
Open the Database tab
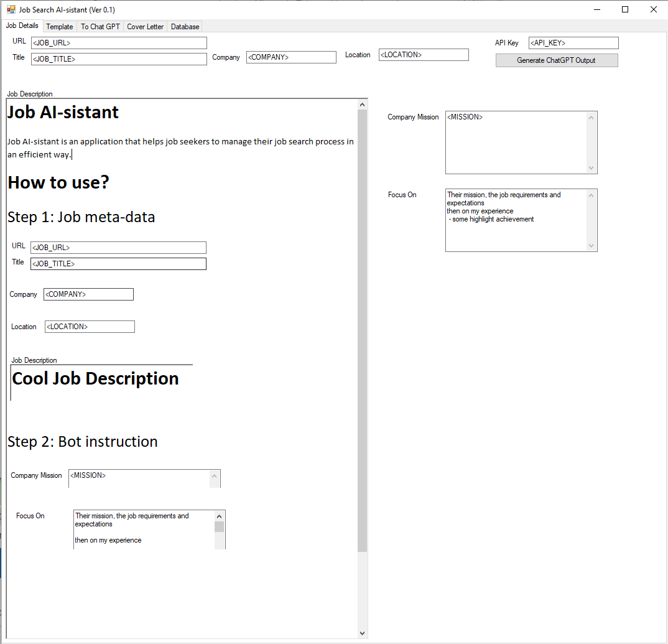[x=185, y=26]
